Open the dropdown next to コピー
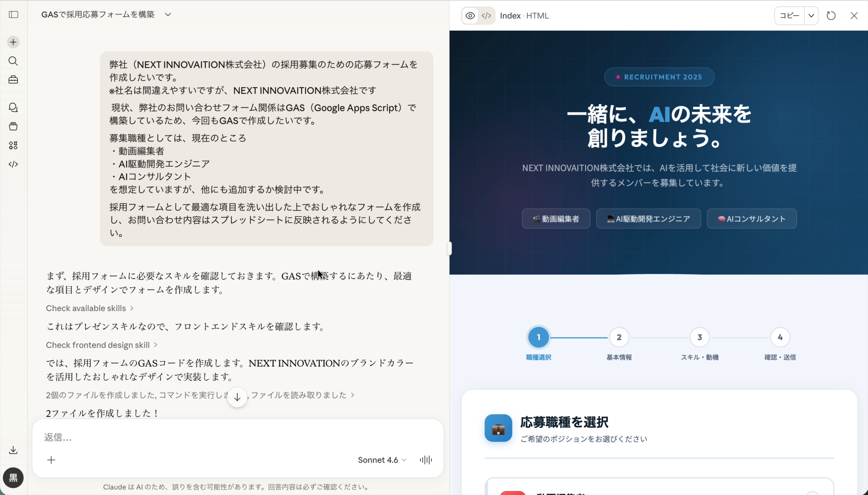Image resolution: width=868 pixels, height=495 pixels. tap(812, 16)
